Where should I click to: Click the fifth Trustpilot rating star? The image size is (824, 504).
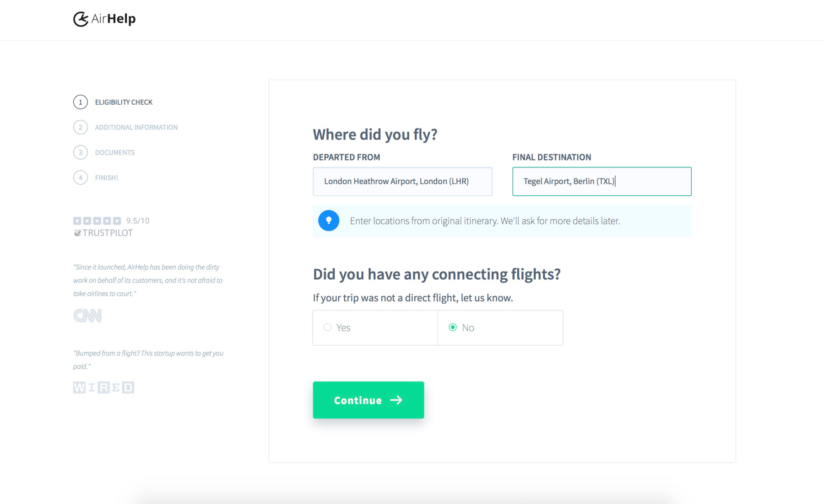117,220
